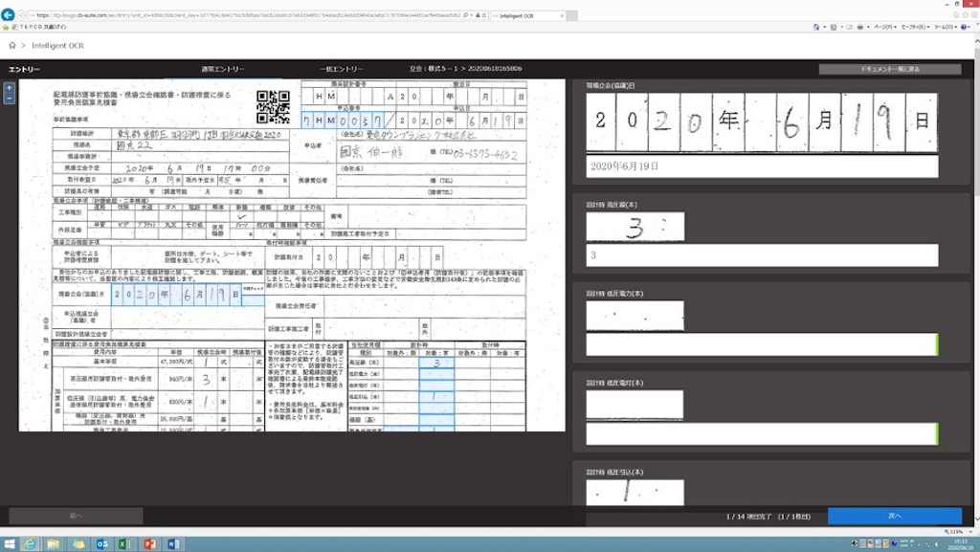The image size is (980, 552).
Task: Click the page vertical scrollbar
Action: click(x=976, y=281)
